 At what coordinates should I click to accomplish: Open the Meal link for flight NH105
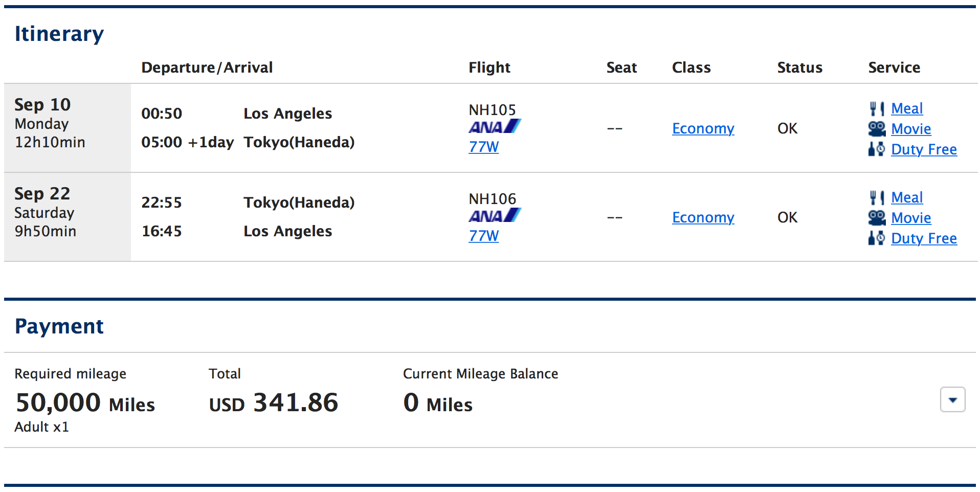[x=907, y=108]
